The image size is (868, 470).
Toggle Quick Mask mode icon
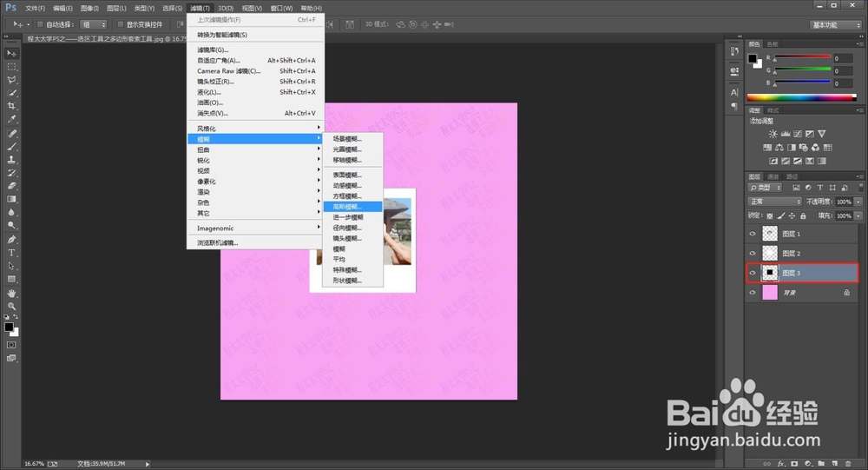click(x=11, y=345)
